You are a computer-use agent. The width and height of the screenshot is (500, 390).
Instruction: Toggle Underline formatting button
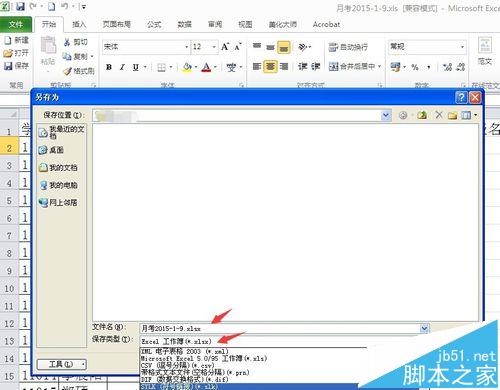point(135,67)
